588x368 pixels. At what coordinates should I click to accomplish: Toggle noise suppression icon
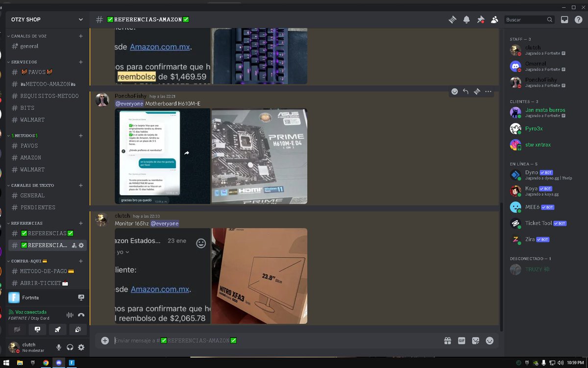70,315
